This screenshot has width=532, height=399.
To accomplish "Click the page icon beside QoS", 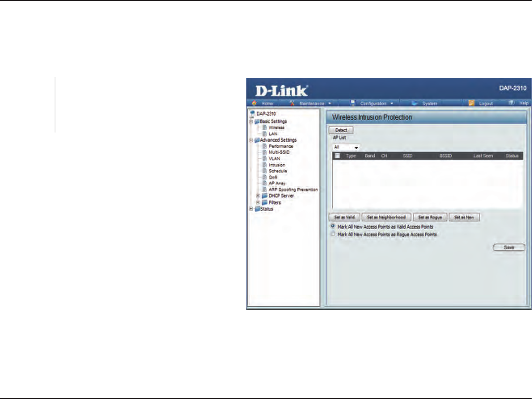I will point(264,177).
